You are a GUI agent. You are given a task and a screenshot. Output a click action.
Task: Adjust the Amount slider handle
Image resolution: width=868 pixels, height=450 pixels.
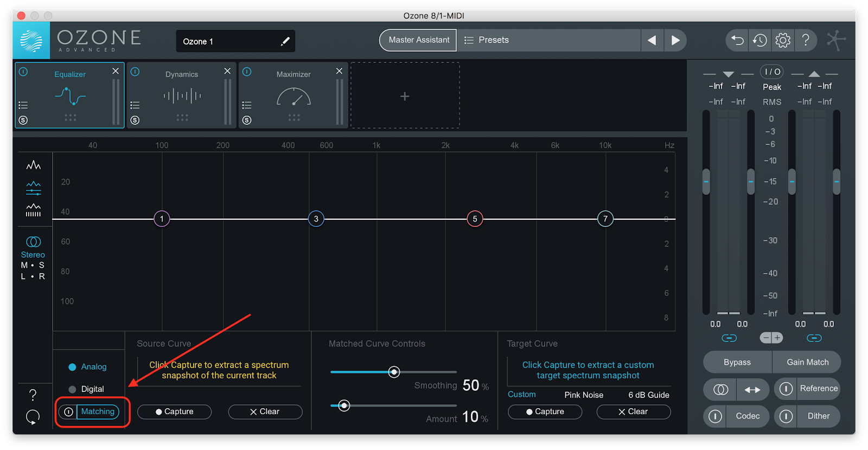tap(344, 405)
